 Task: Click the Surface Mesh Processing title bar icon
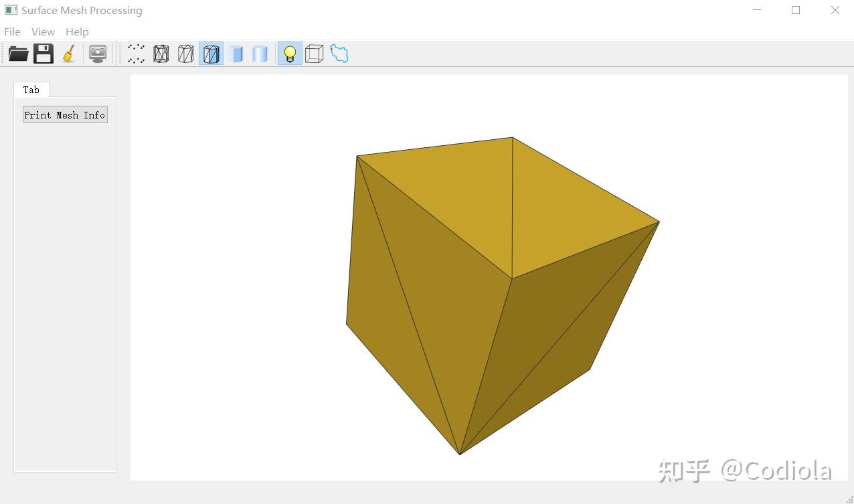pos(9,10)
